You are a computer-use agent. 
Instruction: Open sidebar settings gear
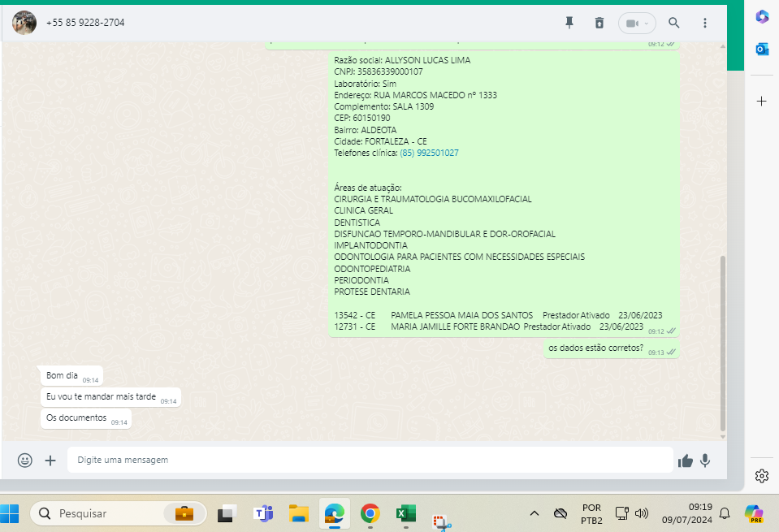click(762, 476)
